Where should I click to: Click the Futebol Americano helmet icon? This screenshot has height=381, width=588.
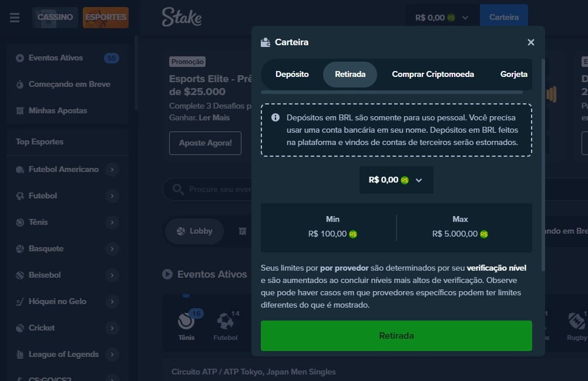tap(20, 170)
